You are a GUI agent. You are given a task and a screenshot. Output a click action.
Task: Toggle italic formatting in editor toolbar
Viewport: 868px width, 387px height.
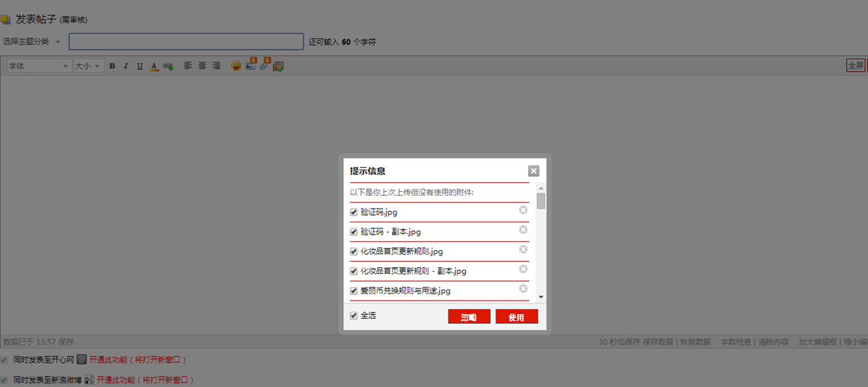126,66
